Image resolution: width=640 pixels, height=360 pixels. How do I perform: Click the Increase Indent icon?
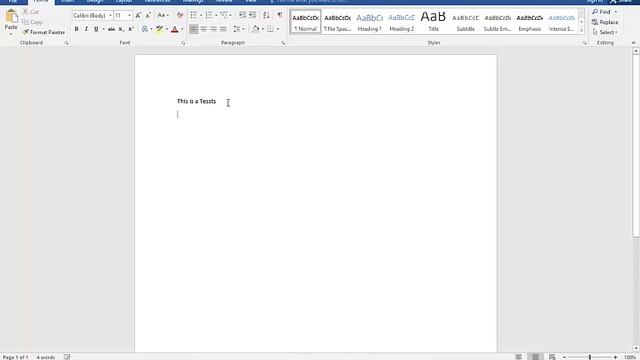point(253,16)
